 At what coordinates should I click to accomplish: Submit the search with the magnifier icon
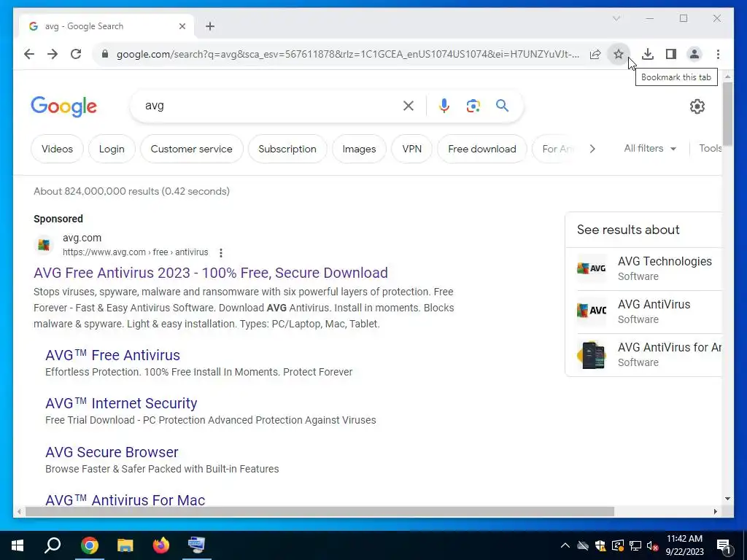tap(502, 106)
